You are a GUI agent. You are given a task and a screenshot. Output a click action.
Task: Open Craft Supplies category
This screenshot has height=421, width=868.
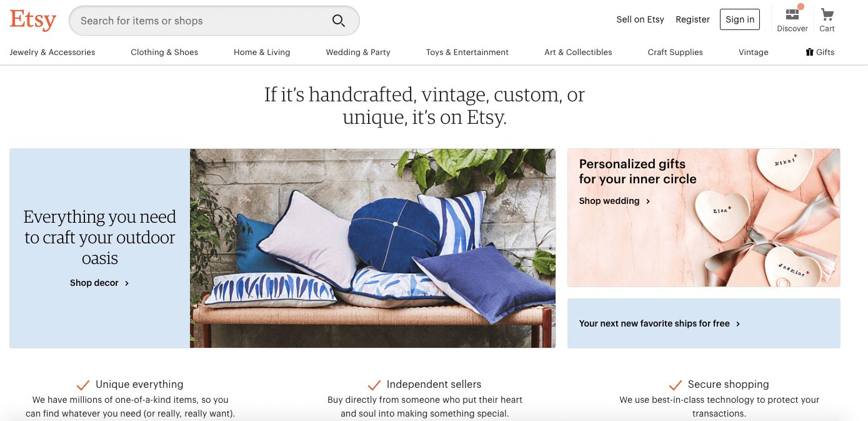[x=675, y=53]
